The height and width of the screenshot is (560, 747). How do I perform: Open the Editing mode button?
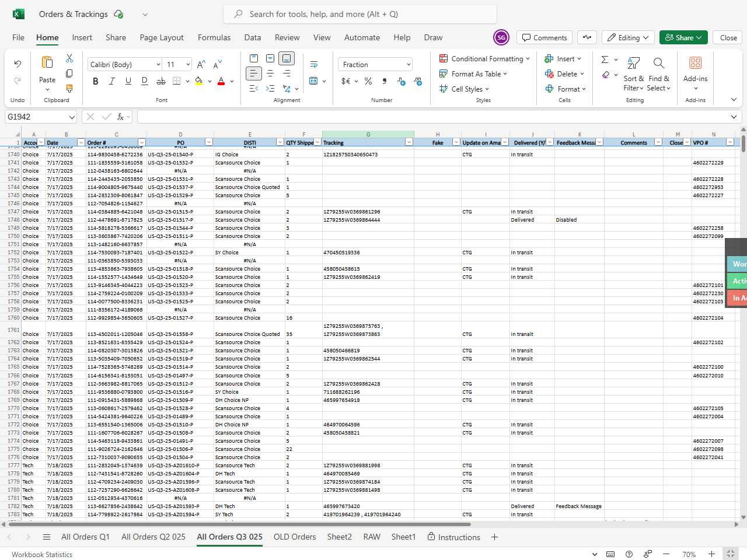(x=628, y=37)
